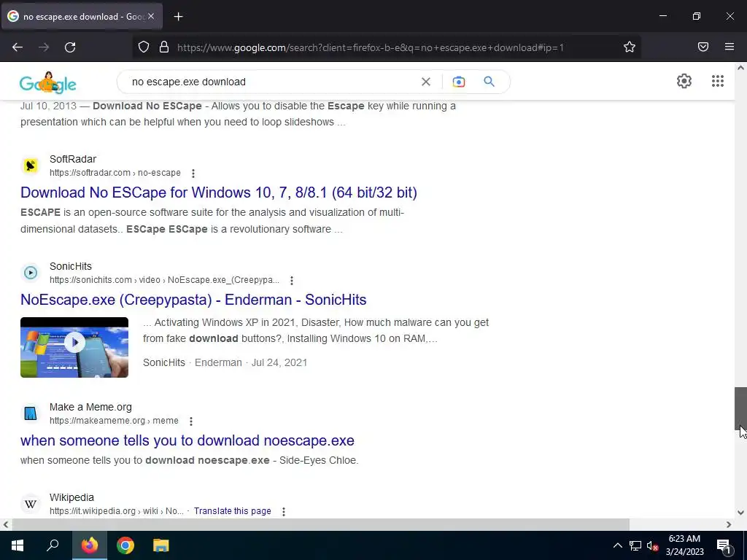The width and height of the screenshot is (747, 560).
Task: Select the 'no escape.exe download' tab
Action: 82,17
